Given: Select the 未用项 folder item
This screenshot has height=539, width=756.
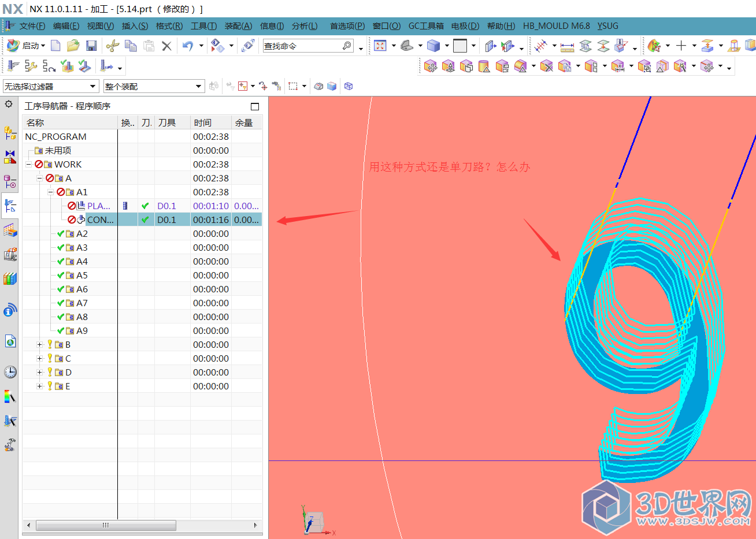Looking at the screenshot, I should (58, 151).
